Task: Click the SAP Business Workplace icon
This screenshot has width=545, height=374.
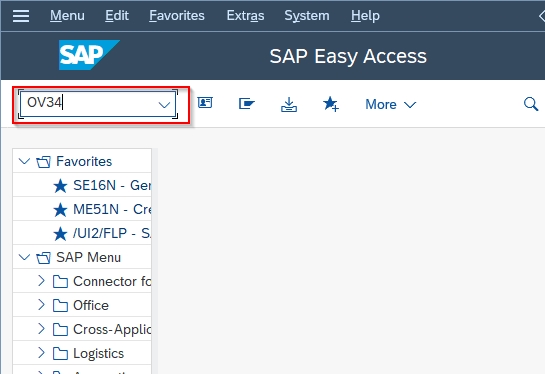Action: click(x=247, y=104)
